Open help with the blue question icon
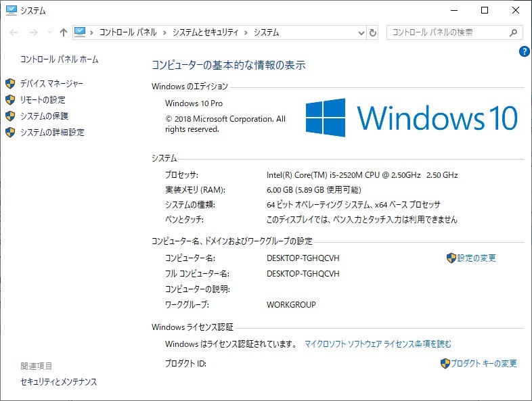The height and width of the screenshot is (401, 532). click(524, 51)
